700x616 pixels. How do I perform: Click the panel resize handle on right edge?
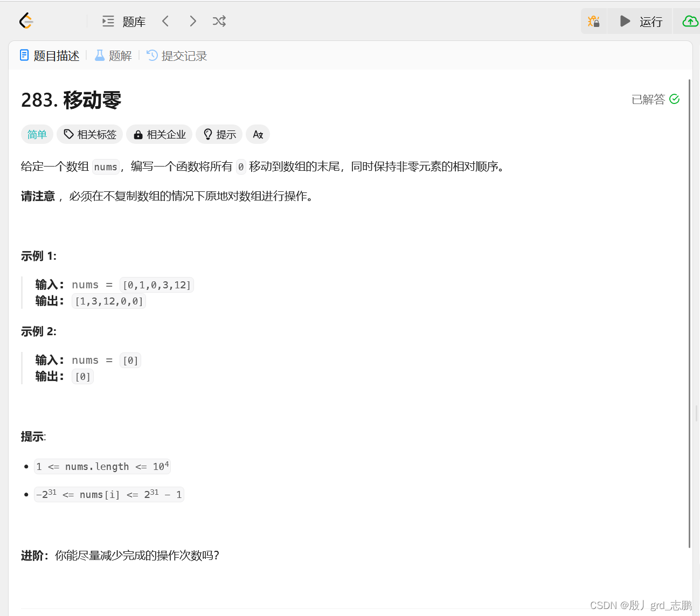point(696,413)
